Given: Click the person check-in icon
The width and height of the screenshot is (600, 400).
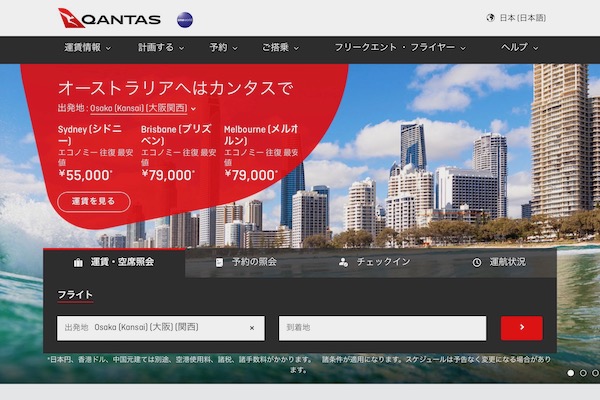Looking at the screenshot, I should coord(343,263).
